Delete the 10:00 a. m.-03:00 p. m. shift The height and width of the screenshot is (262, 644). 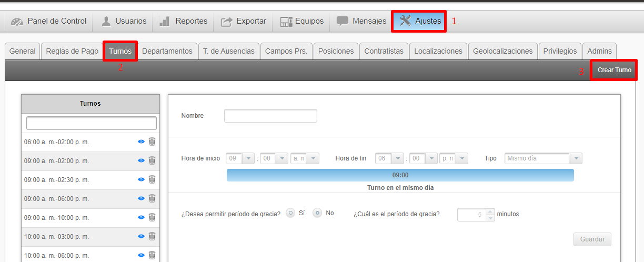coord(152,236)
